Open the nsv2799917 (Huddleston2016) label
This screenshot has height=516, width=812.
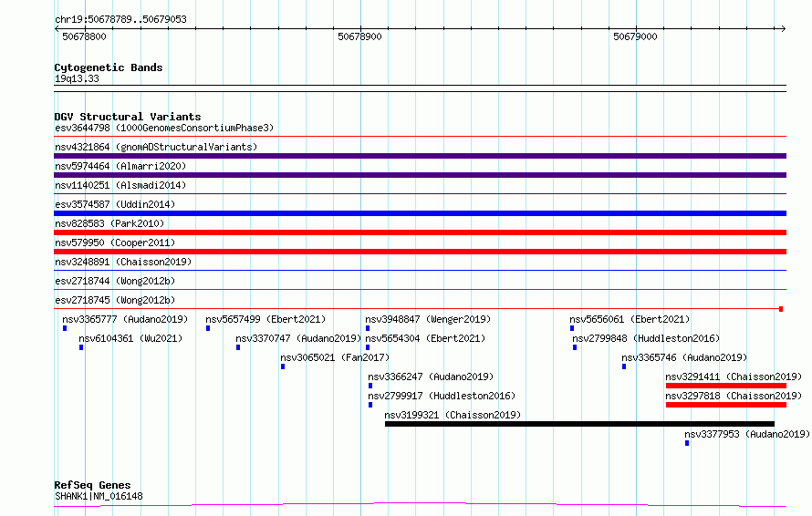[x=442, y=396]
